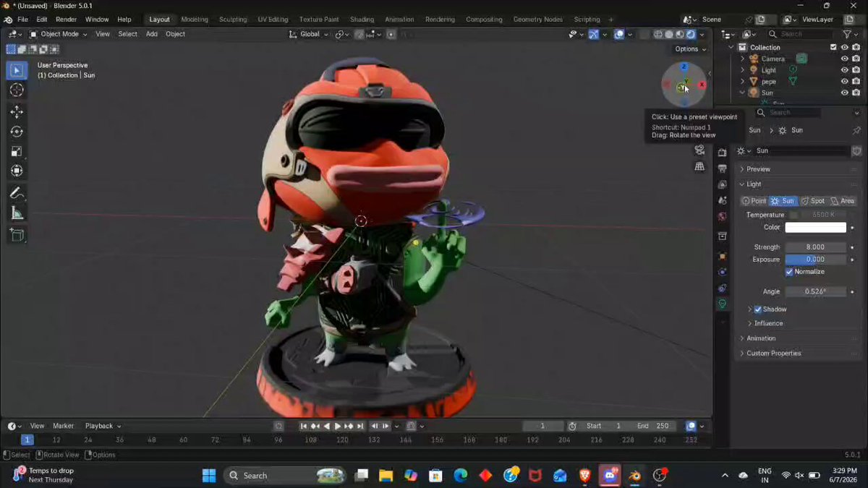Click the play animation button
Image resolution: width=868 pixels, height=488 pixels.
(x=337, y=426)
